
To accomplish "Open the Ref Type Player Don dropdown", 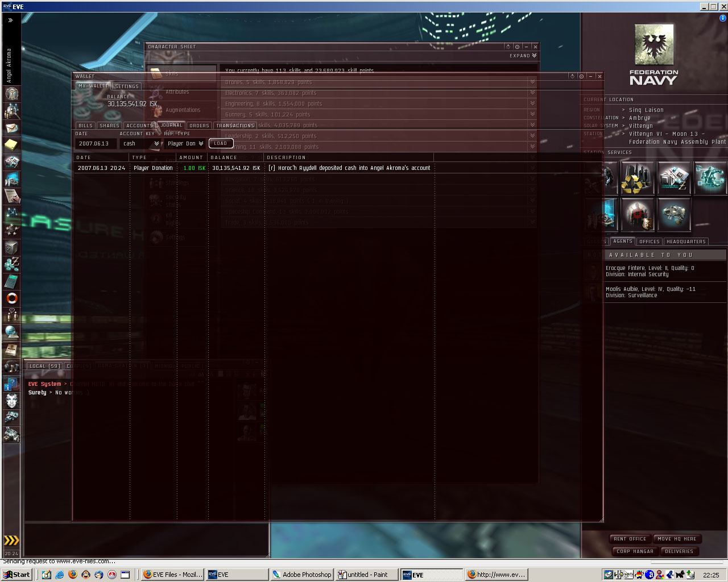I will click(x=185, y=144).
